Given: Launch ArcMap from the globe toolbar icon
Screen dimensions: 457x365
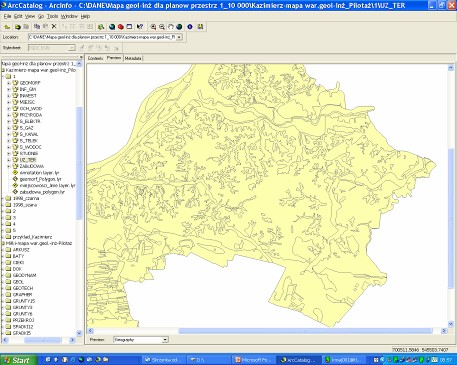Looking at the screenshot, I should (x=112, y=27).
